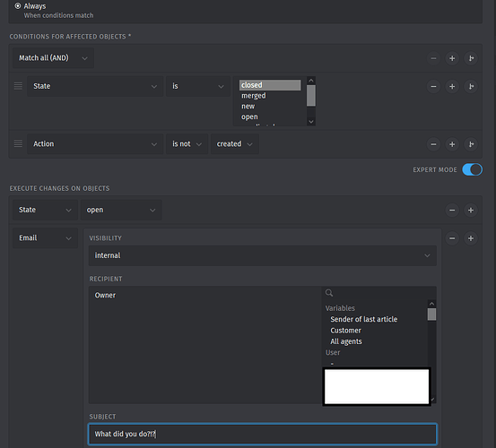Image resolution: width=496 pixels, height=448 pixels.
Task: Remove the State condition row
Action: 433,86
